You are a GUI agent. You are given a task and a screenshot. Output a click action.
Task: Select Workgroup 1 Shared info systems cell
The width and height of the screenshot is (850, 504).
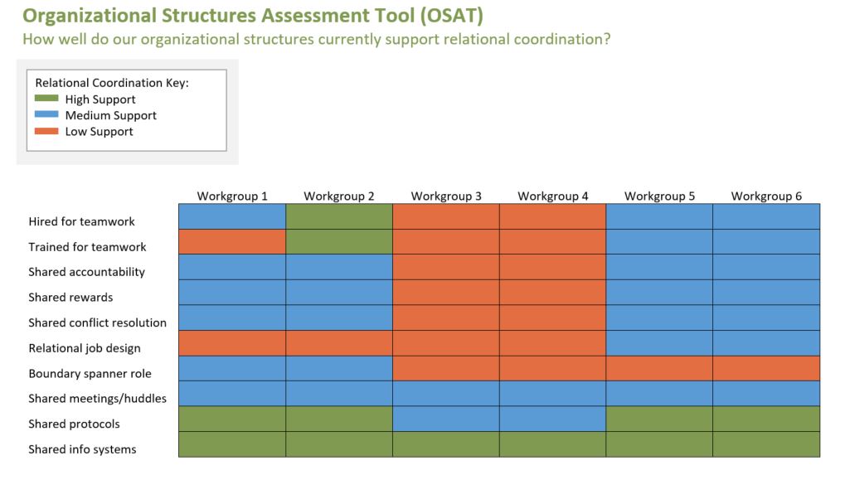[232, 444]
